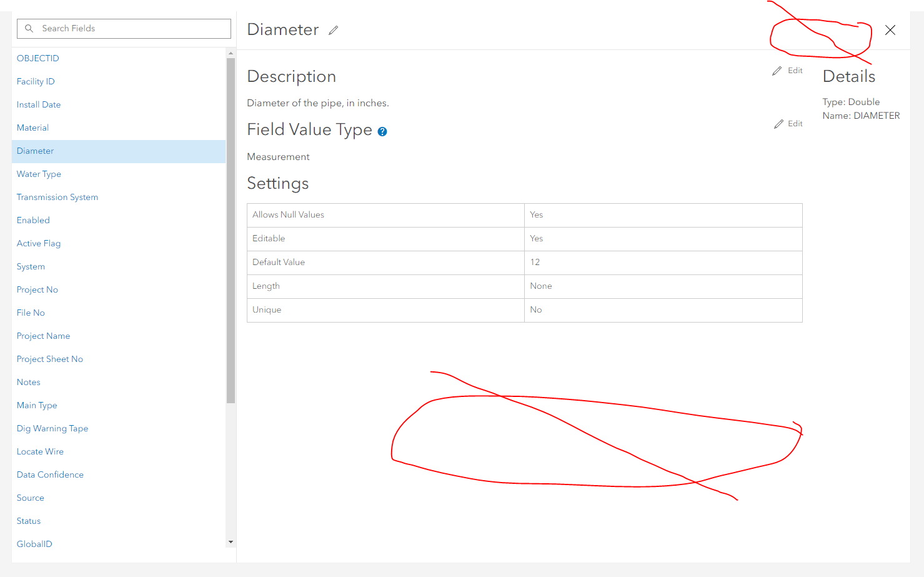Select the Data Confidence field
The width and height of the screenshot is (924, 577).
click(50, 474)
